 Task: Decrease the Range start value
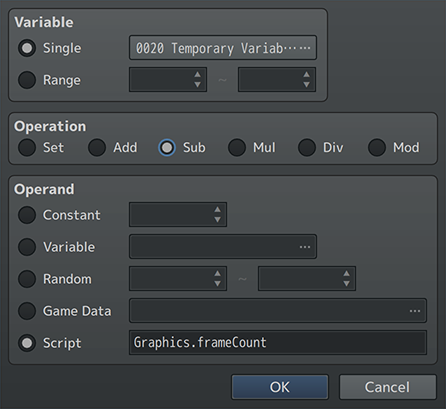(x=197, y=84)
